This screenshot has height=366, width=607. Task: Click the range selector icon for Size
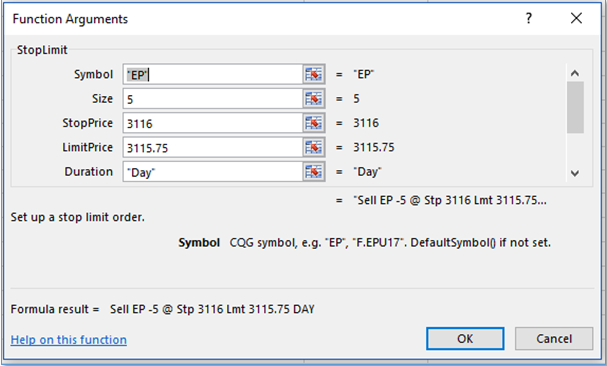(x=314, y=99)
